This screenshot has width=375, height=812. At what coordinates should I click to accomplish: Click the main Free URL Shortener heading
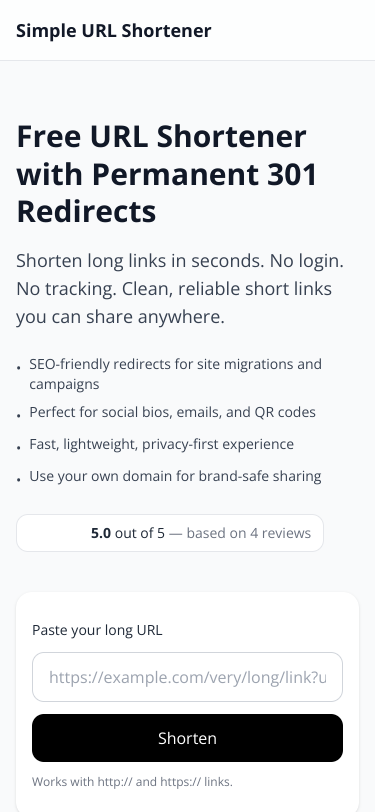click(x=167, y=173)
